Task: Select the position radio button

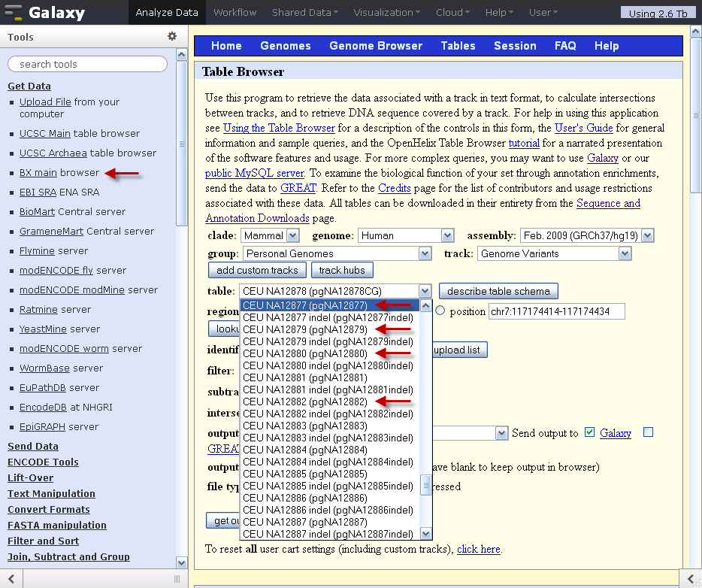Action: point(440,311)
